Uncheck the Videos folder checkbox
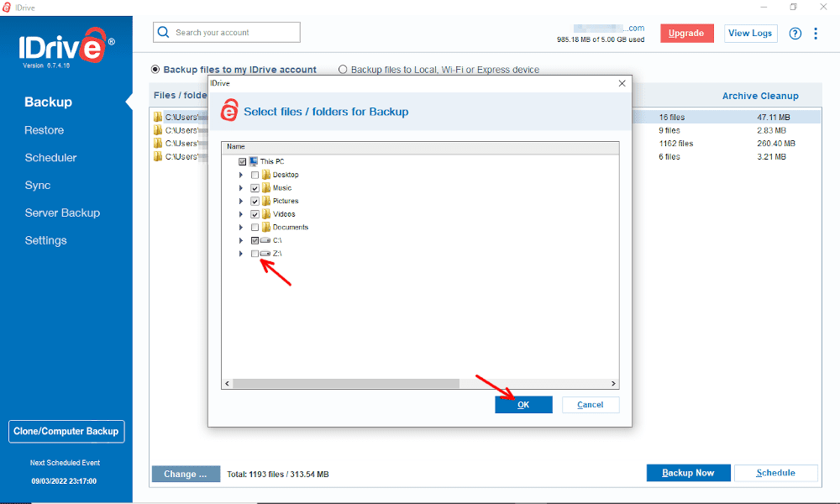The height and width of the screenshot is (504, 840). pos(255,214)
